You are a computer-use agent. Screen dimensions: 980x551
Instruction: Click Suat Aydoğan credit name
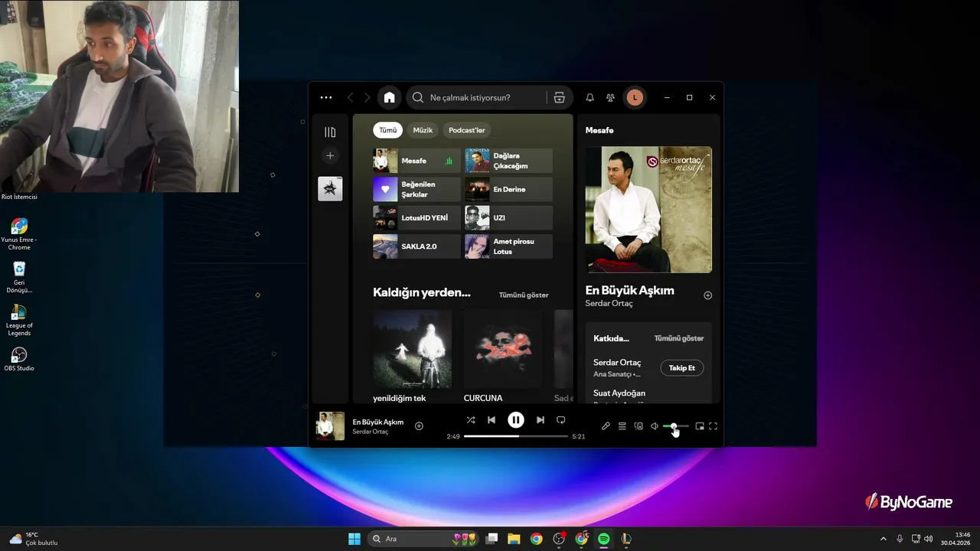point(619,393)
